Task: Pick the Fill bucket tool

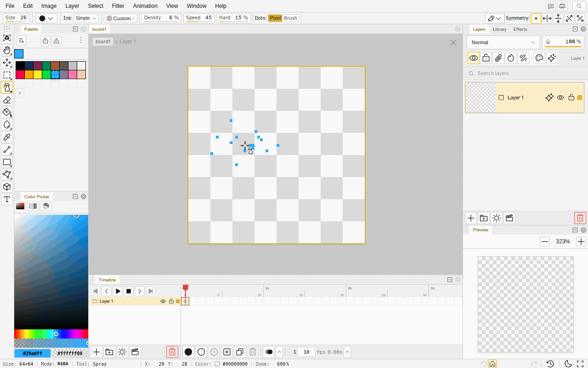Action: pyautogui.click(x=7, y=112)
